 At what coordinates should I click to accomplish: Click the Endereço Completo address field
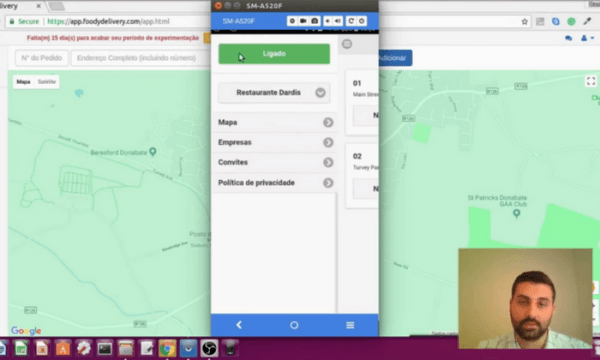click(x=140, y=58)
